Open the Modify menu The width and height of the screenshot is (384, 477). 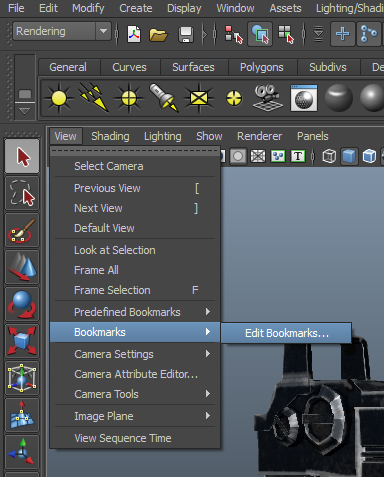[88, 8]
